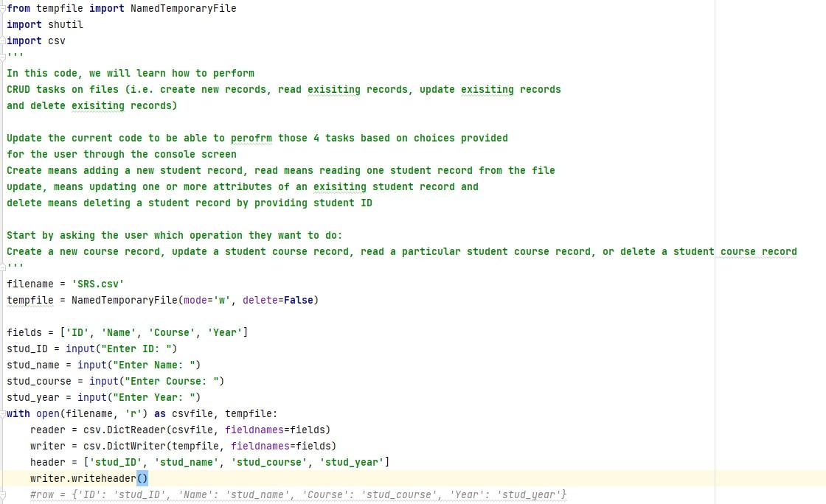
Task: Click the fields list definition line
Action: coord(125,332)
